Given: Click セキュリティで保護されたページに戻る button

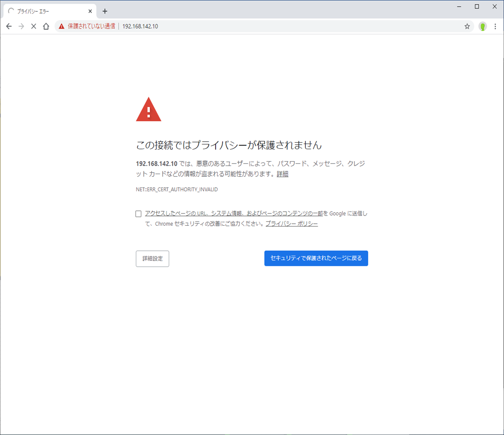Looking at the screenshot, I should (316, 258).
